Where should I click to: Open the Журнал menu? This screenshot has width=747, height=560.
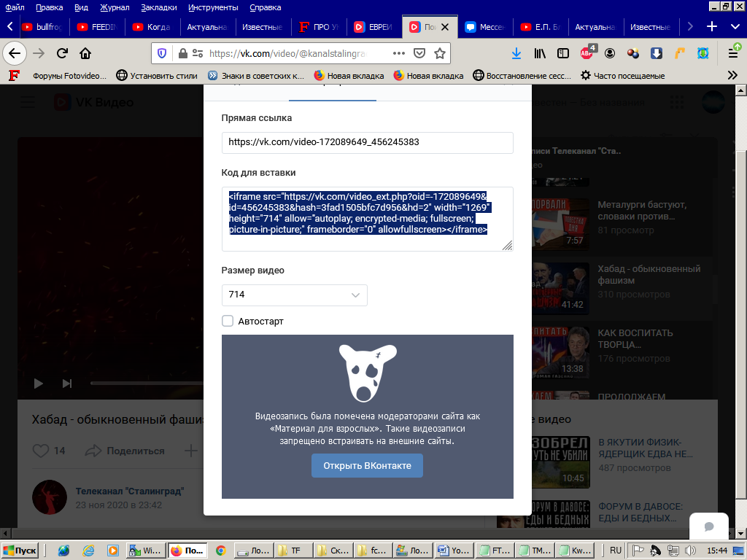pos(115,7)
